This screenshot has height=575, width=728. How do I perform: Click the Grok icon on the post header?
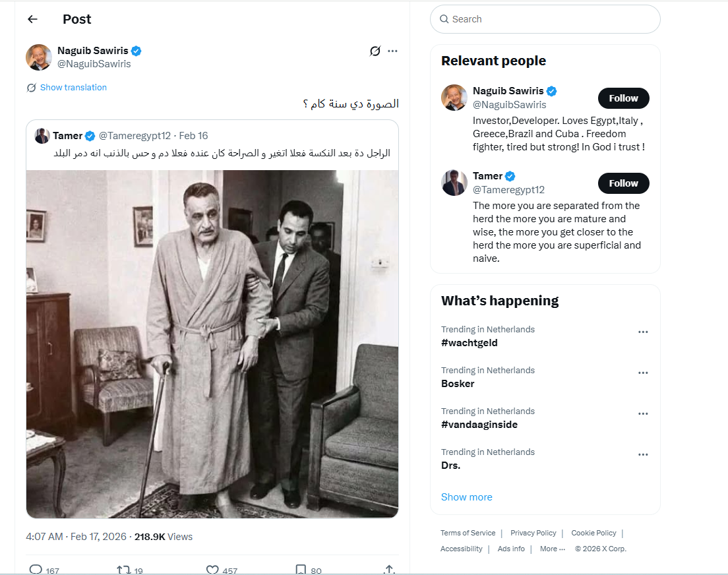375,51
